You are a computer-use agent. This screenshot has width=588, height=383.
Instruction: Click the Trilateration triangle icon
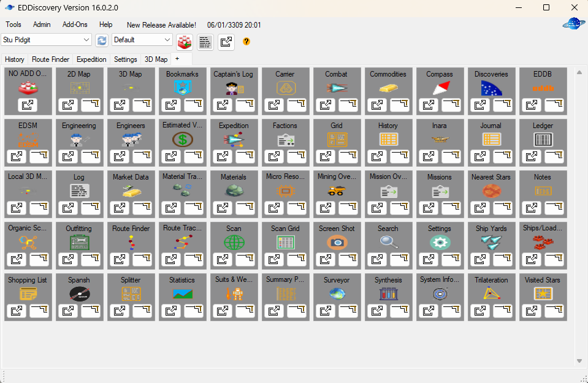tap(492, 294)
